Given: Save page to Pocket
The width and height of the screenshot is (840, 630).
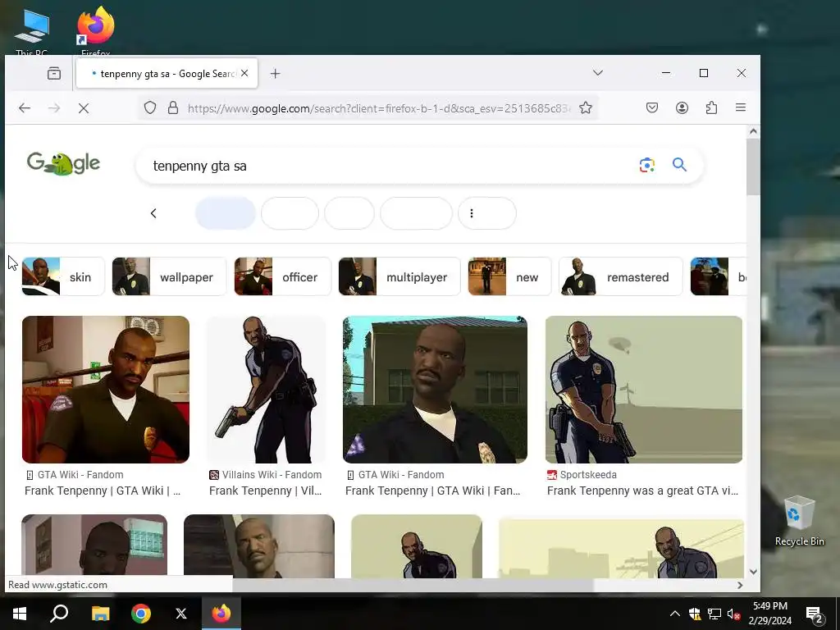Looking at the screenshot, I should (652, 108).
